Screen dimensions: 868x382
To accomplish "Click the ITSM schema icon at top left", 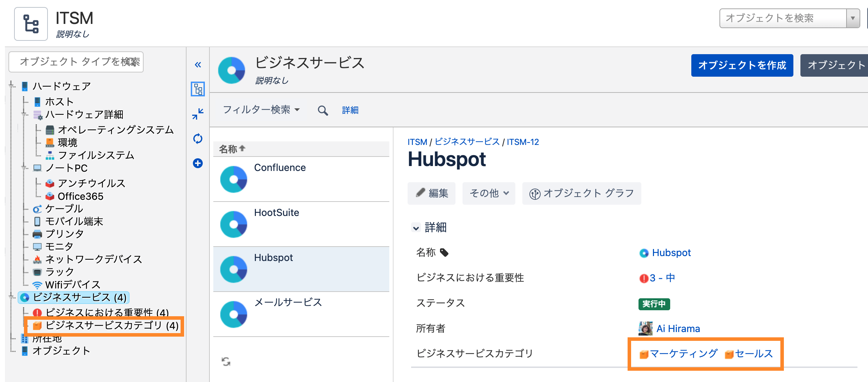I will click(31, 24).
